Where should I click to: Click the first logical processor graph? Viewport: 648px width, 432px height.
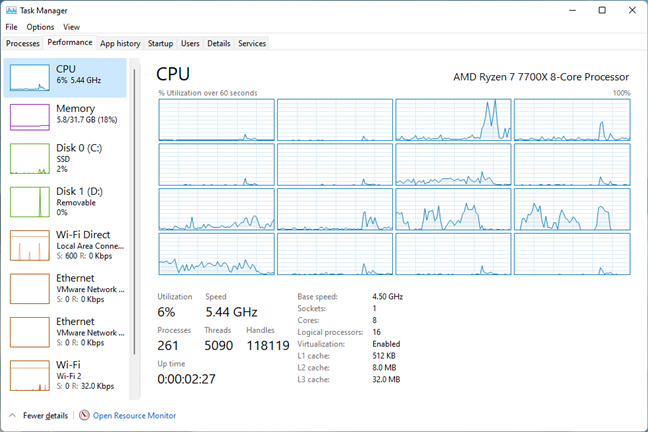pos(216,120)
